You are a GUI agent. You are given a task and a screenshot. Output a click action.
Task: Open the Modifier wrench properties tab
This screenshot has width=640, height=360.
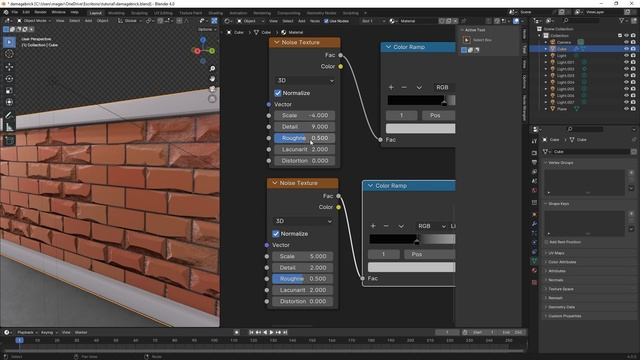pos(534,224)
